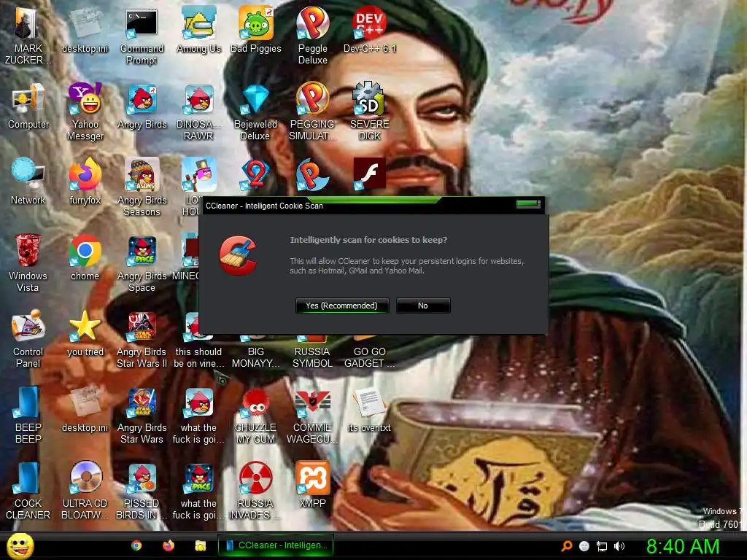Select the Among Us desktop icon
Image resolution: width=747 pixels, height=560 pixels.
198,31
